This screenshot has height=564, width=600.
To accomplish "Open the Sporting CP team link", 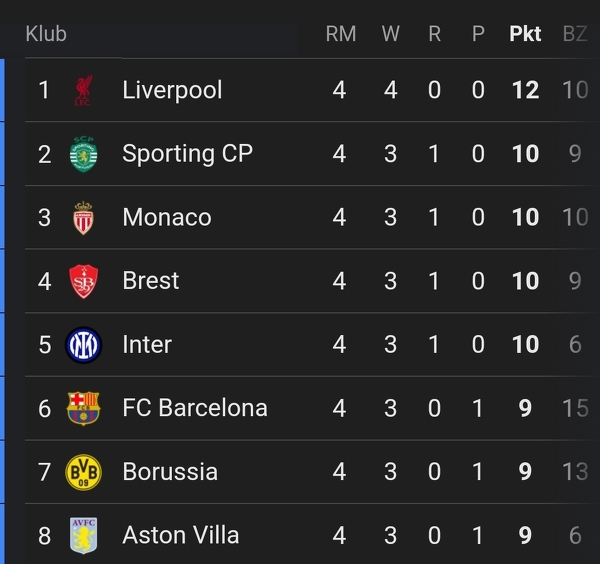I will click(x=187, y=154).
